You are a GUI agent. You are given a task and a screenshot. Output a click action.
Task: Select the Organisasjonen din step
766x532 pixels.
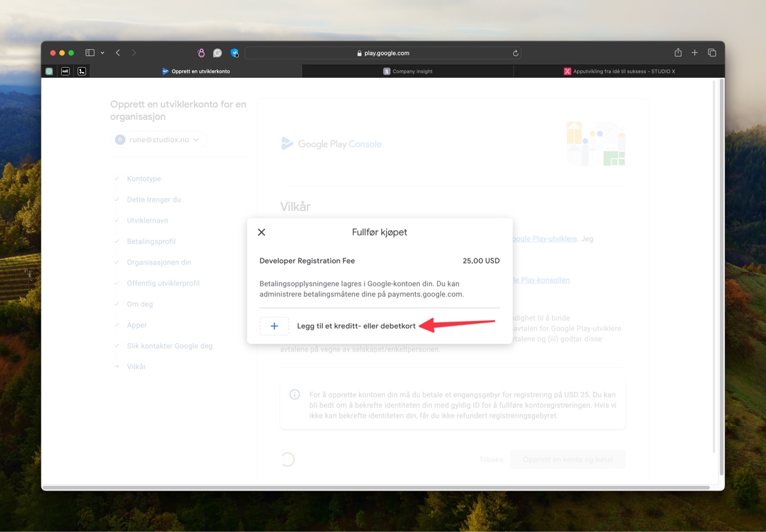click(159, 262)
